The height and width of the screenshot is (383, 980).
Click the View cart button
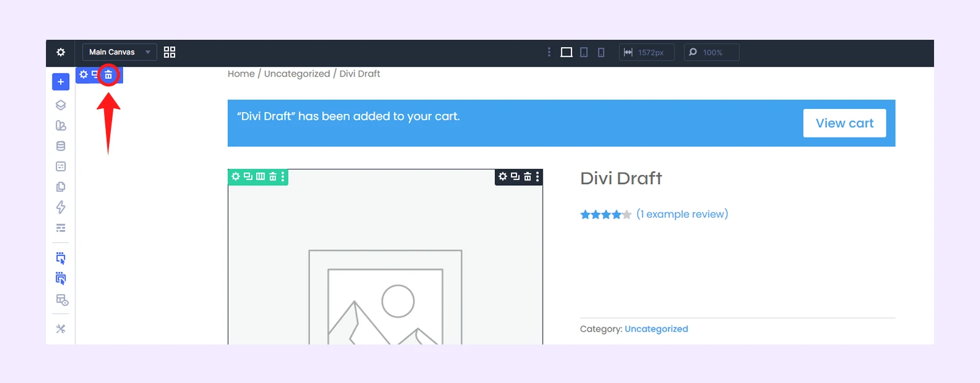click(x=844, y=123)
